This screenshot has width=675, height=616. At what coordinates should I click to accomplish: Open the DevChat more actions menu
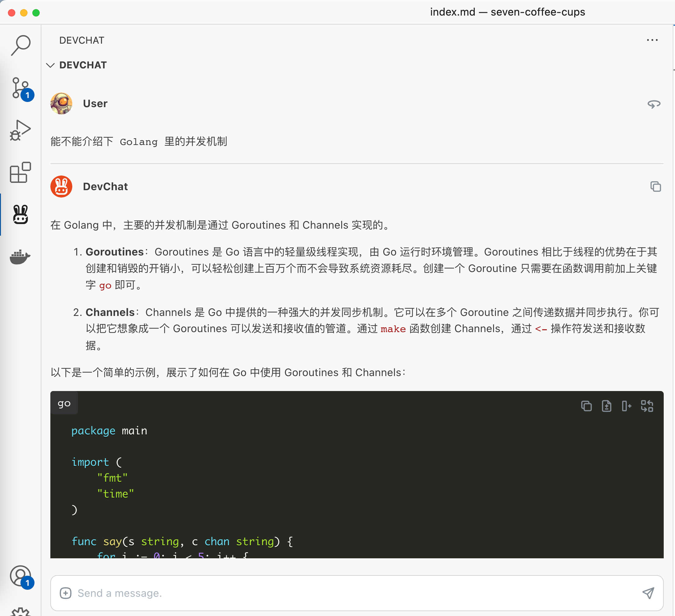coord(652,40)
